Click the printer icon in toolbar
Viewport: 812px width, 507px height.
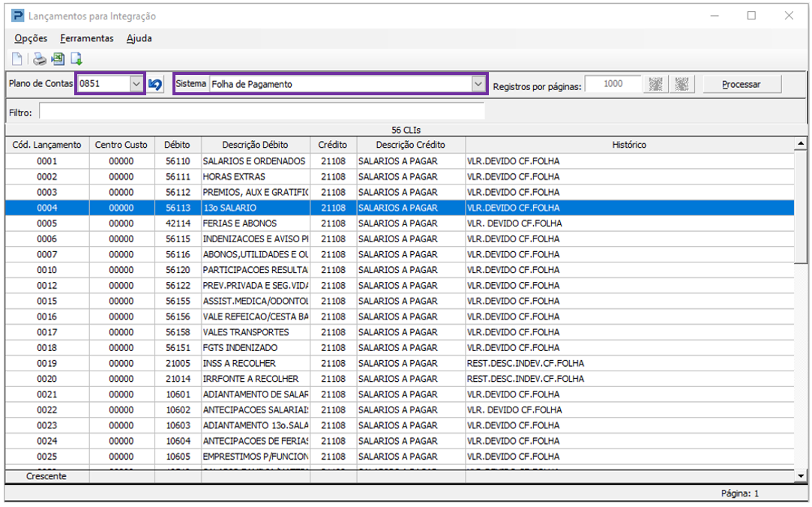pos(39,59)
